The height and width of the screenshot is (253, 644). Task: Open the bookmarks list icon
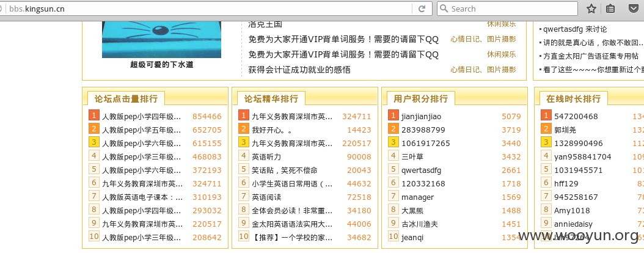611,9
